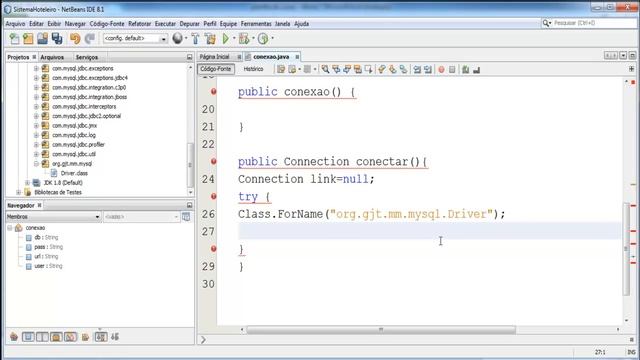Collapse org.gjt.mm.mysql package node

[36, 164]
